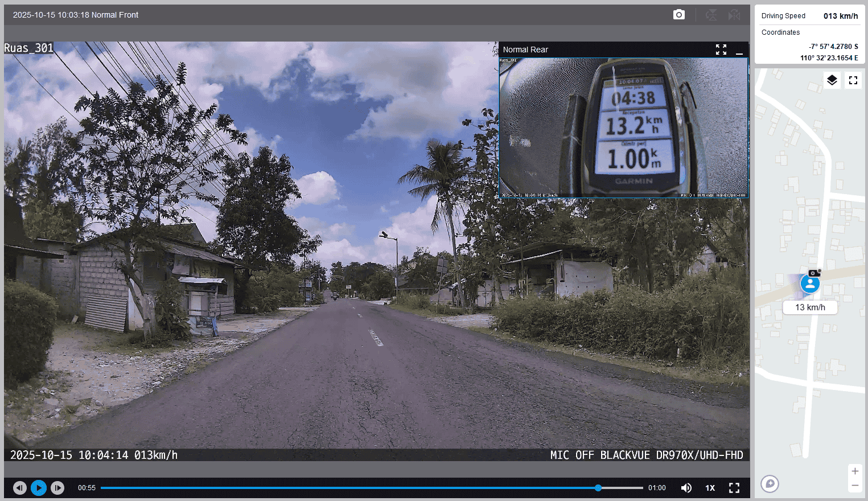
Task: Click the 13 km/h map speed label
Action: [x=810, y=307]
